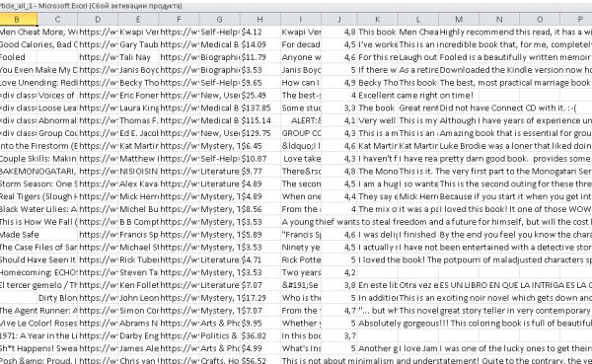Select price cell $17.29
Viewport: 592px width, 364px height.
tap(260, 298)
